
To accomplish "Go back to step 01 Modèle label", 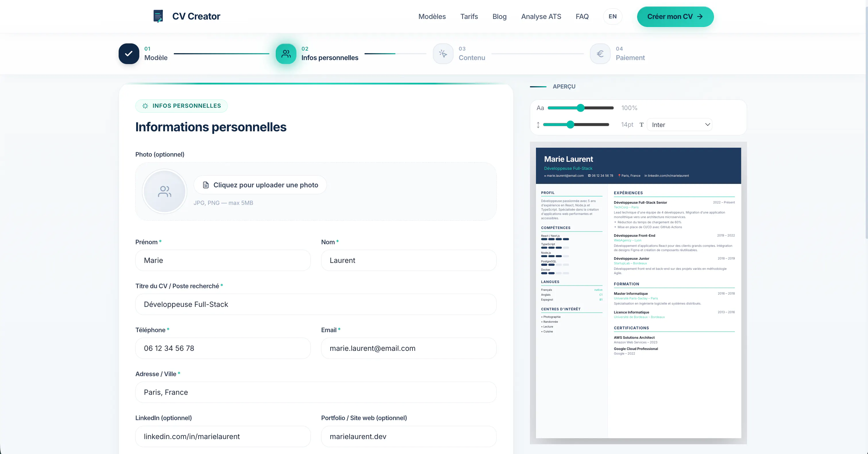I will 156,54.
